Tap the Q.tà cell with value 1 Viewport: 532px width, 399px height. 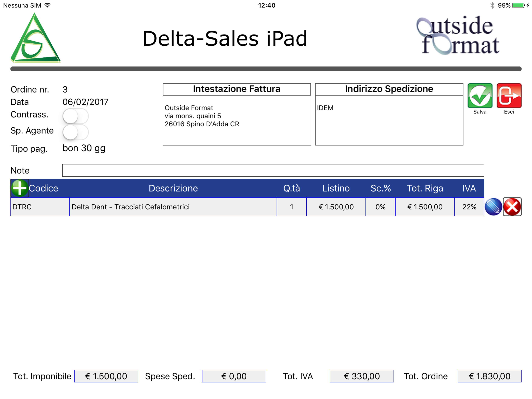(292, 207)
